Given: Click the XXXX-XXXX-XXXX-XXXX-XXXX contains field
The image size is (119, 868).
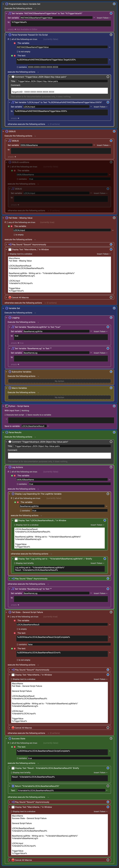Looking at the screenshot, I should 69,67.
